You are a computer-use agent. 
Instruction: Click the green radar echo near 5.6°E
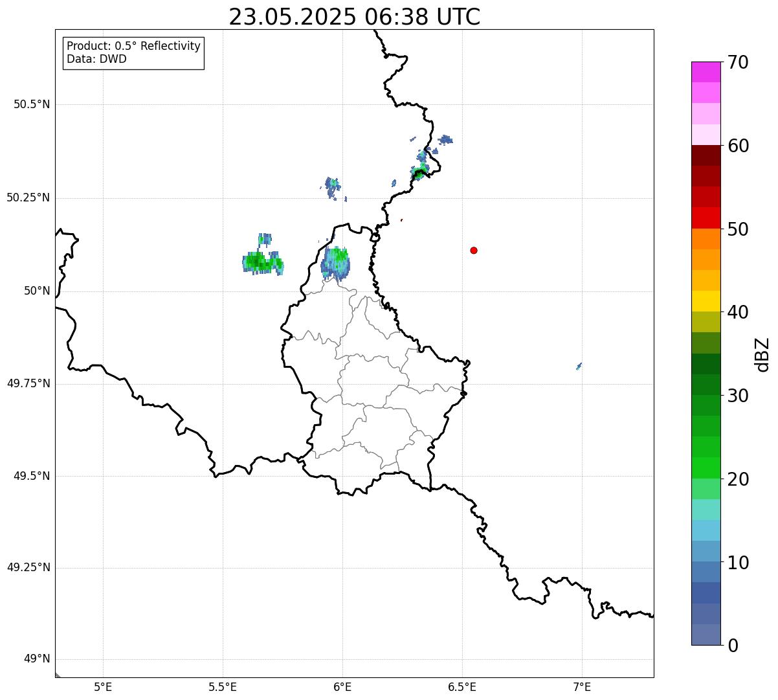tap(263, 262)
